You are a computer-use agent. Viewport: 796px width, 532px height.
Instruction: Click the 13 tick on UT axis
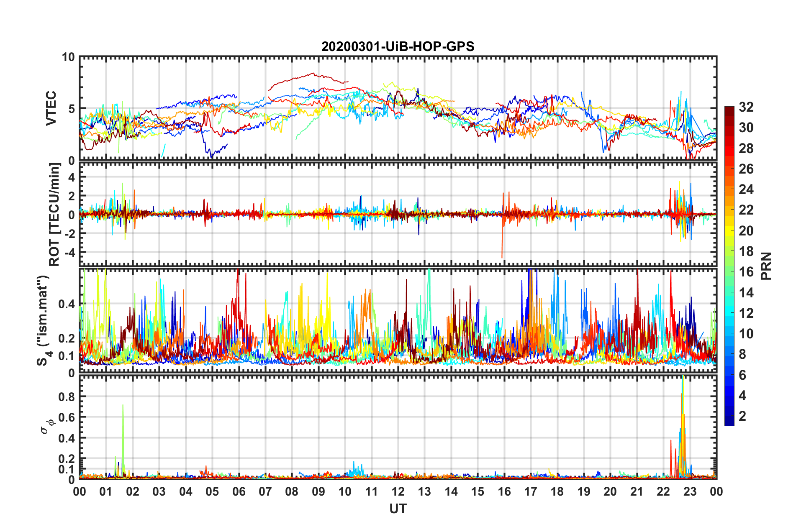tap(424, 491)
